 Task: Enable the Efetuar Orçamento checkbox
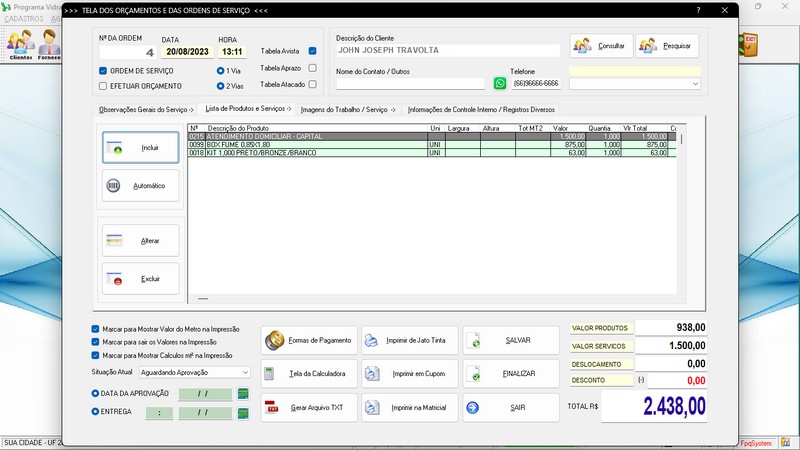point(103,87)
